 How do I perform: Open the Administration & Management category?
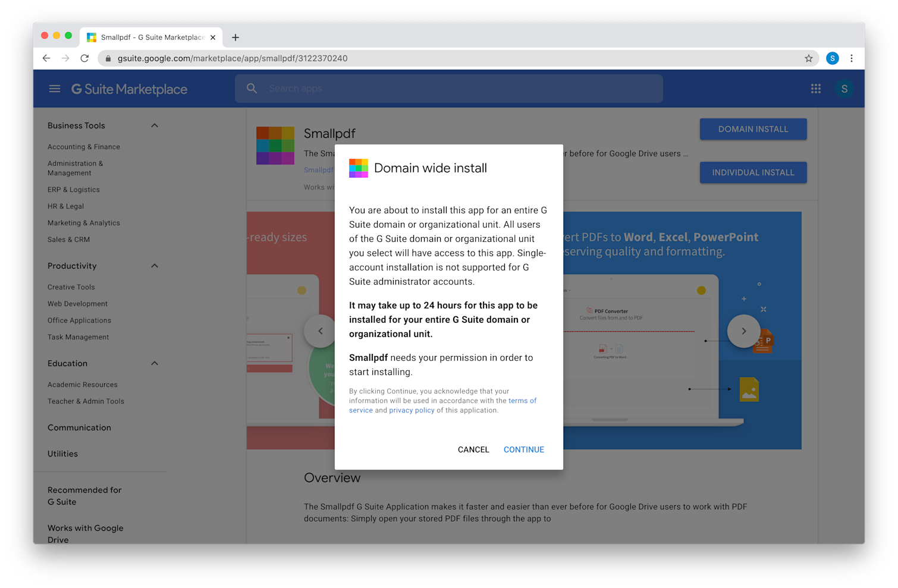click(x=76, y=168)
